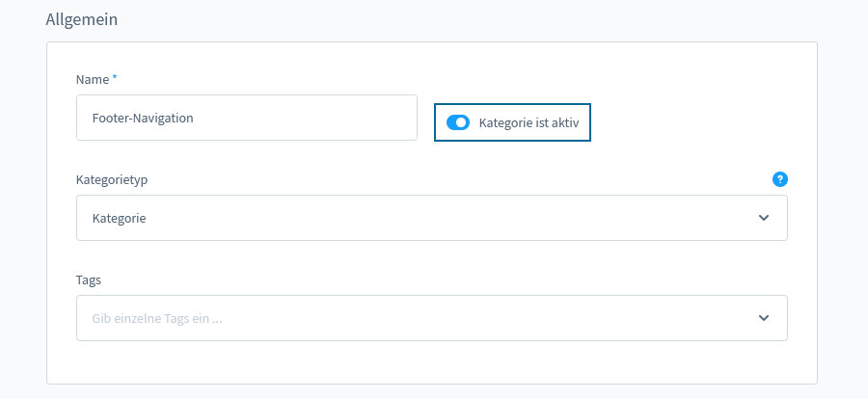Open the Kategorietyp dropdown showing Kategorie
The image size is (868, 399).
(432, 218)
